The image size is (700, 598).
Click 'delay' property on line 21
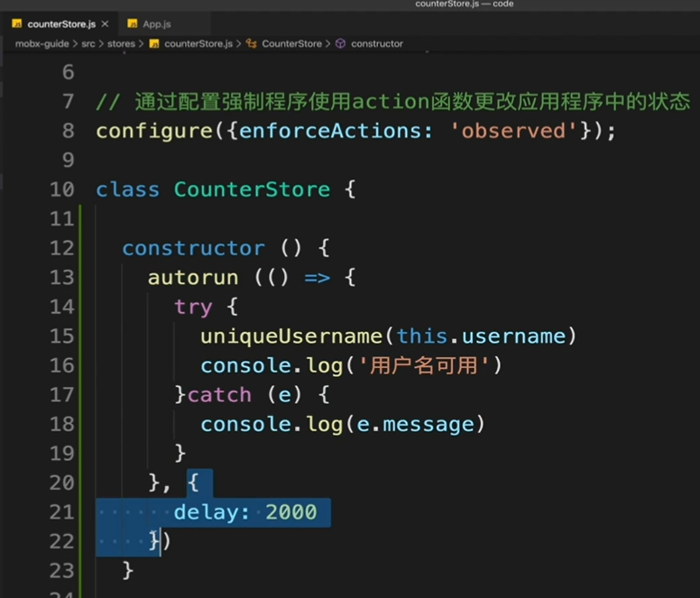pos(207,512)
